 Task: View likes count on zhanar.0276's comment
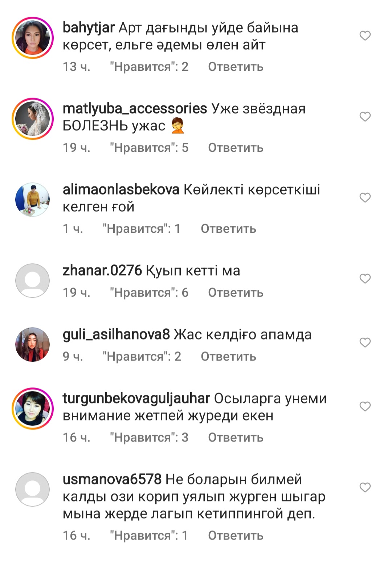149,293
